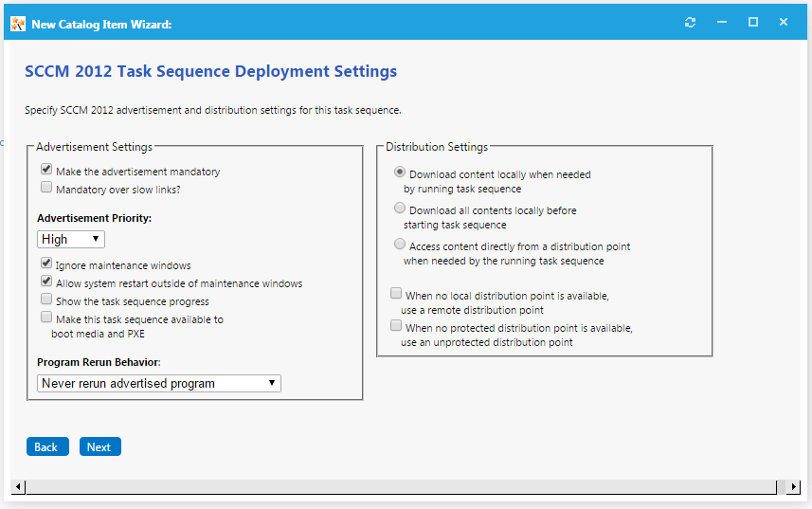Maximize the wizard window
Image resolution: width=812 pixels, height=509 pixels.
pos(753,23)
